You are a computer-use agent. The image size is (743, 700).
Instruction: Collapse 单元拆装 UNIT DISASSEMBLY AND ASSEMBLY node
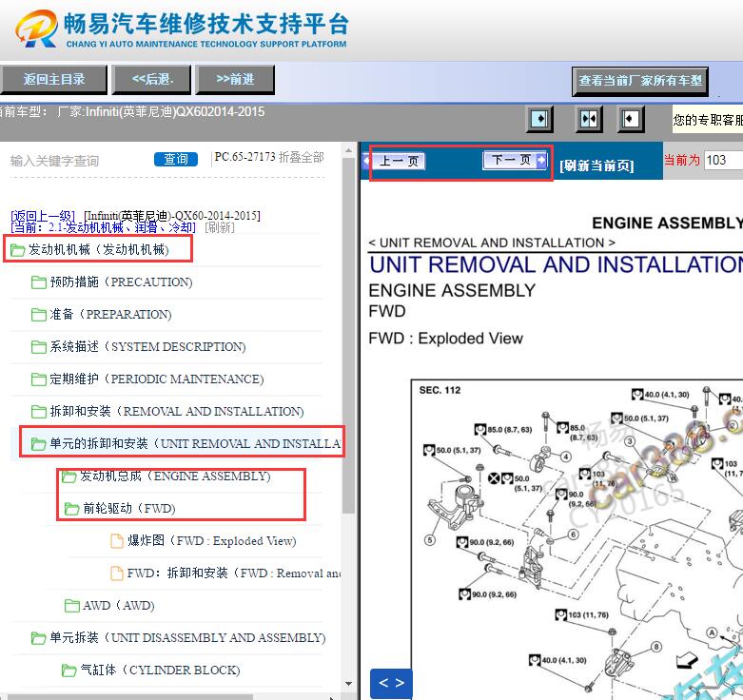click(x=187, y=638)
